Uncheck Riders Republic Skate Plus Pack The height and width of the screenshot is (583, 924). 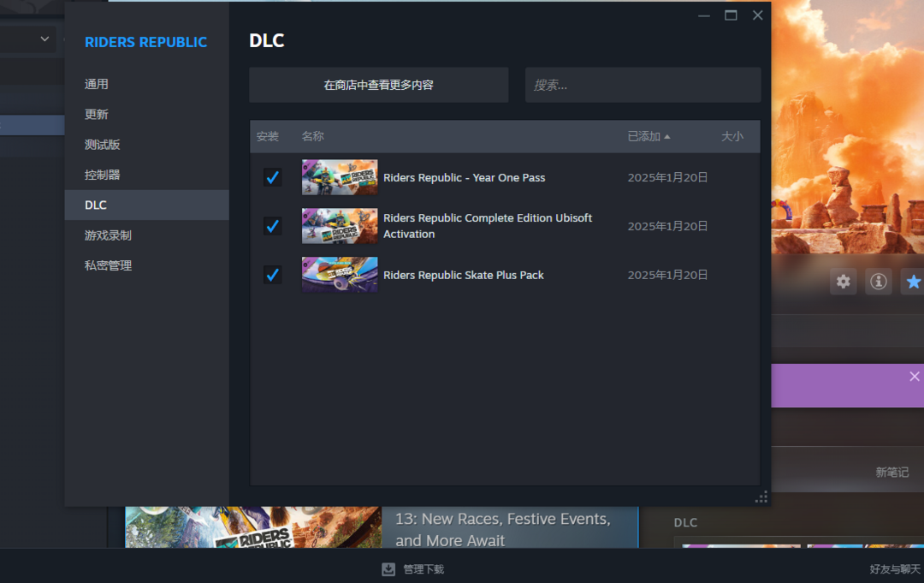click(x=273, y=275)
